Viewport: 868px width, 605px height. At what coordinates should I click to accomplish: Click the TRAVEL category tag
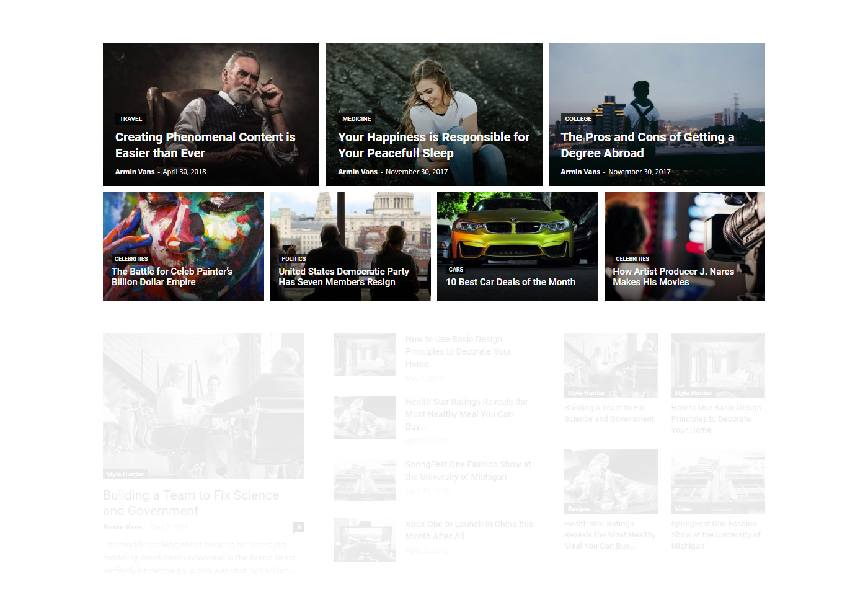[x=131, y=118]
